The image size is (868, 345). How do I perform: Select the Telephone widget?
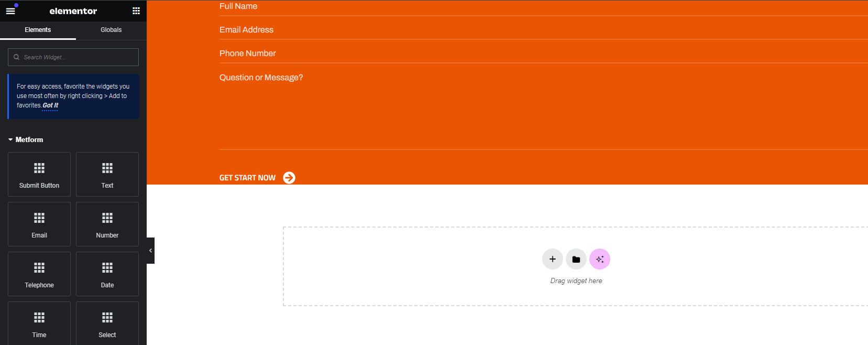pos(39,274)
